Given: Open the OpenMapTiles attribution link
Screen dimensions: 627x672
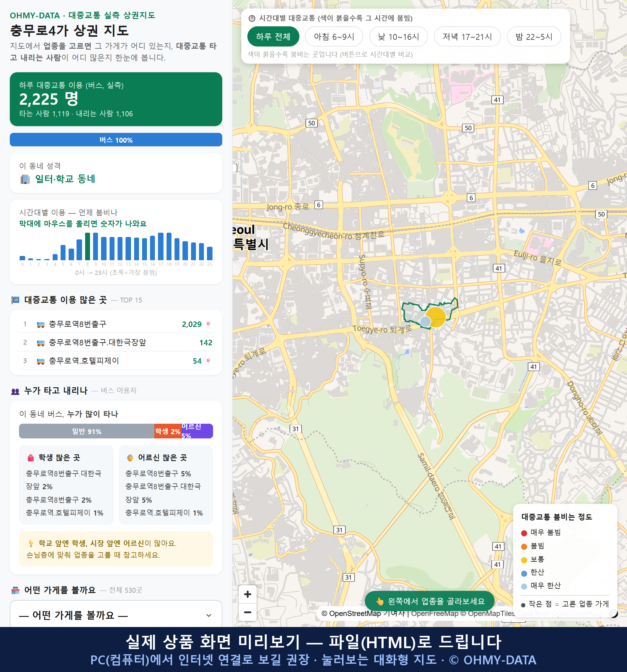Looking at the screenshot, I should (488, 613).
